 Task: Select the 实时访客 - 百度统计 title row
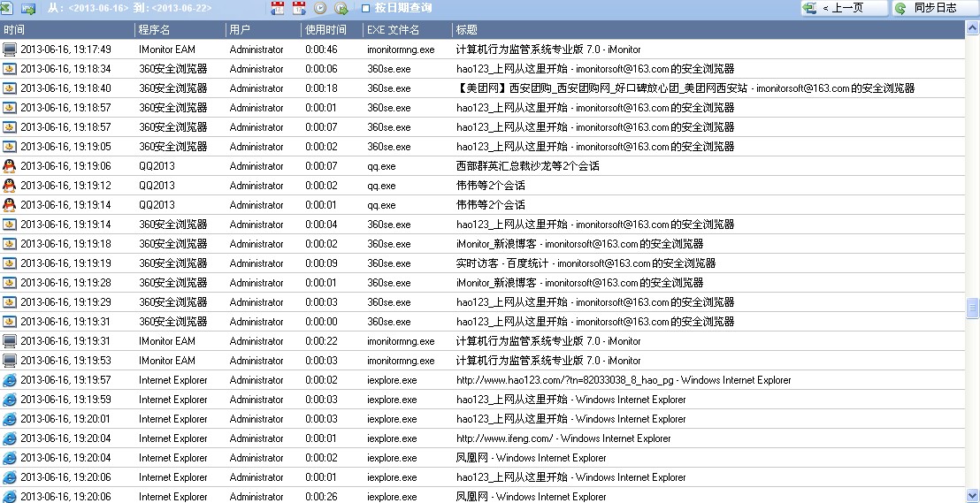[586, 263]
